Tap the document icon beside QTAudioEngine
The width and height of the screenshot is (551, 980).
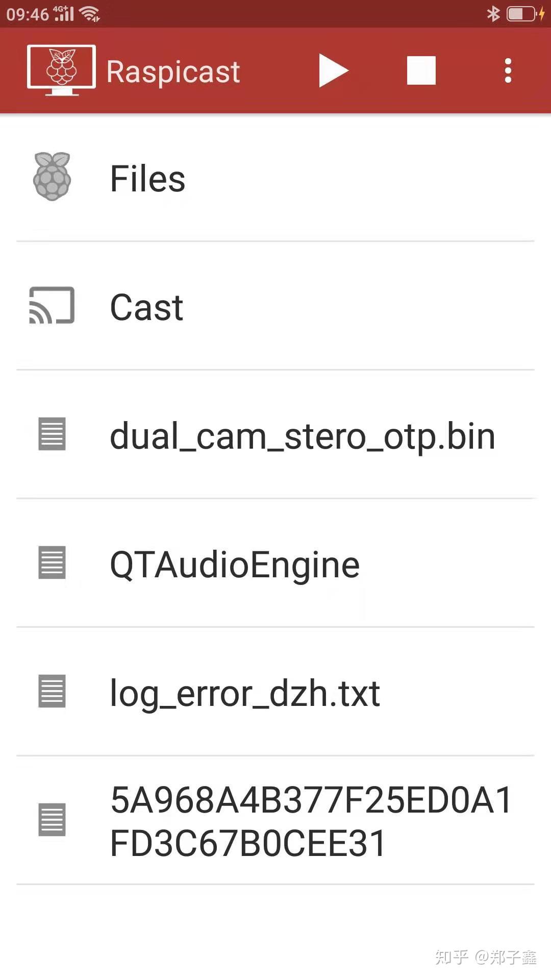[x=51, y=563]
